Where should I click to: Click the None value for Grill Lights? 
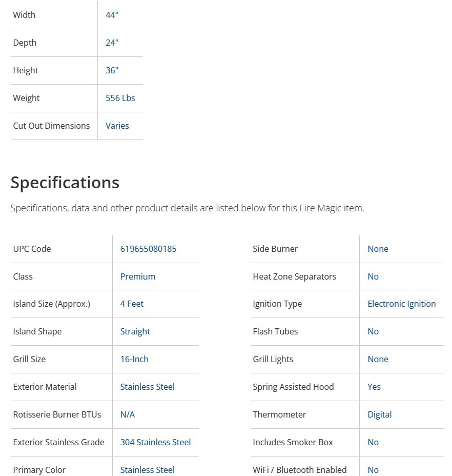coord(378,359)
